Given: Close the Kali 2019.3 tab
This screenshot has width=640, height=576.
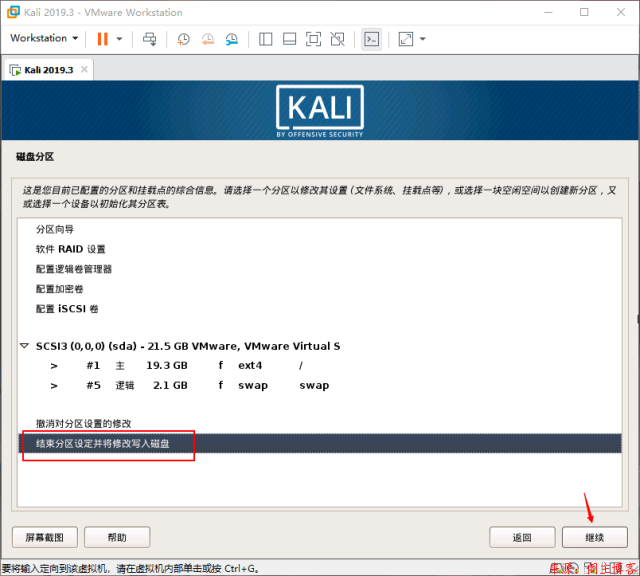Looking at the screenshot, I should click(x=84, y=69).
